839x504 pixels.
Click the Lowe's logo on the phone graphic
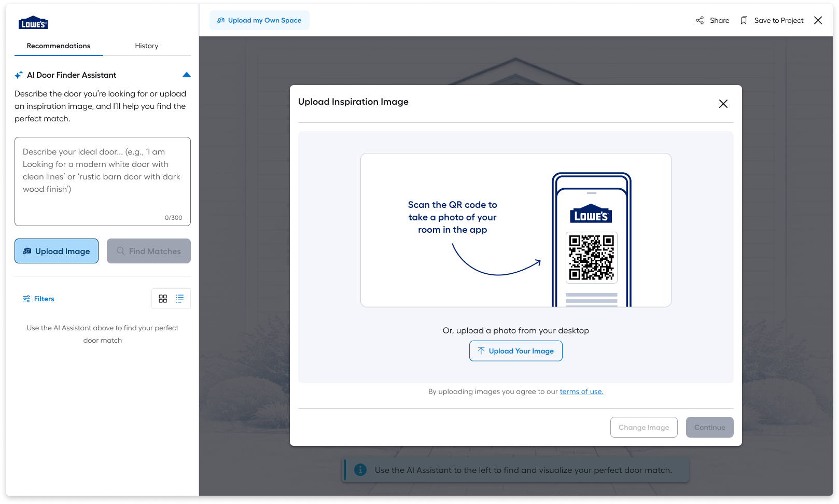point(591,214)
